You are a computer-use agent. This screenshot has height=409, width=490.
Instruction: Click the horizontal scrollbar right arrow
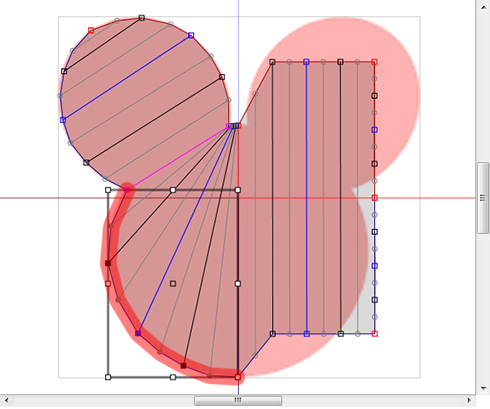pyautogui.click(x=469, y=400)
